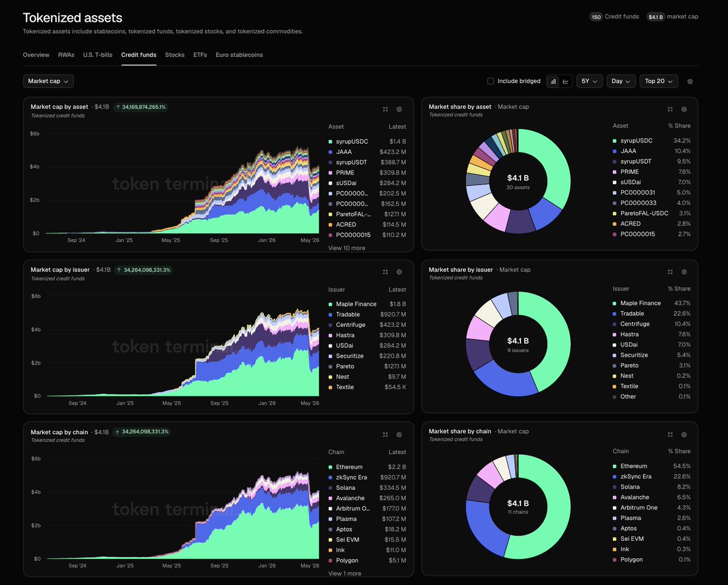Go to the Stocks tab
This screenshot has width=728, height=585.
[175, 55]
